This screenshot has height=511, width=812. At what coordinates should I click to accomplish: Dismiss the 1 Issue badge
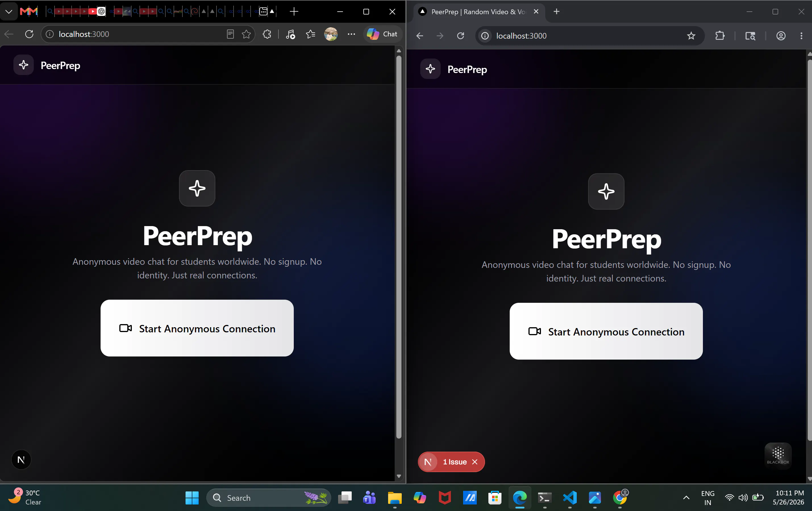point(475,462)
